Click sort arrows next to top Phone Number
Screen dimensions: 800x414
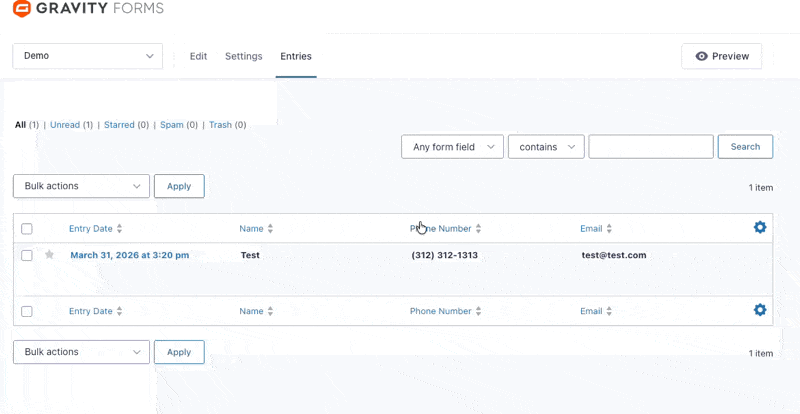point(478,229)
